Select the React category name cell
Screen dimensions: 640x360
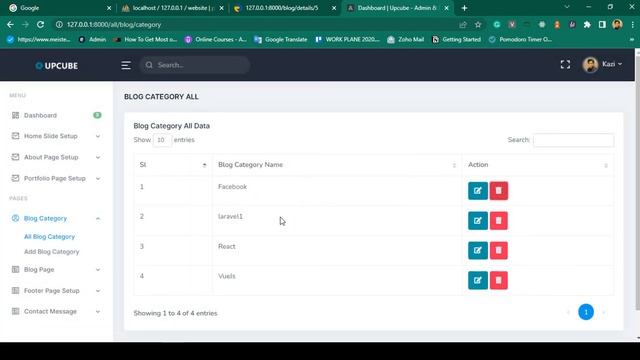337,250
